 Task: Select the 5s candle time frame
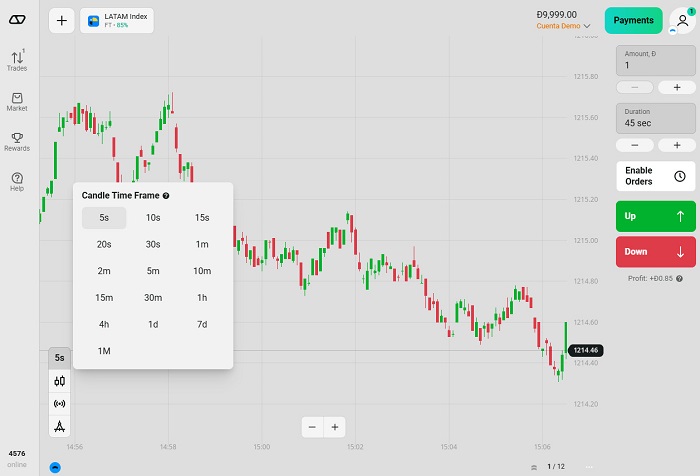104,217
